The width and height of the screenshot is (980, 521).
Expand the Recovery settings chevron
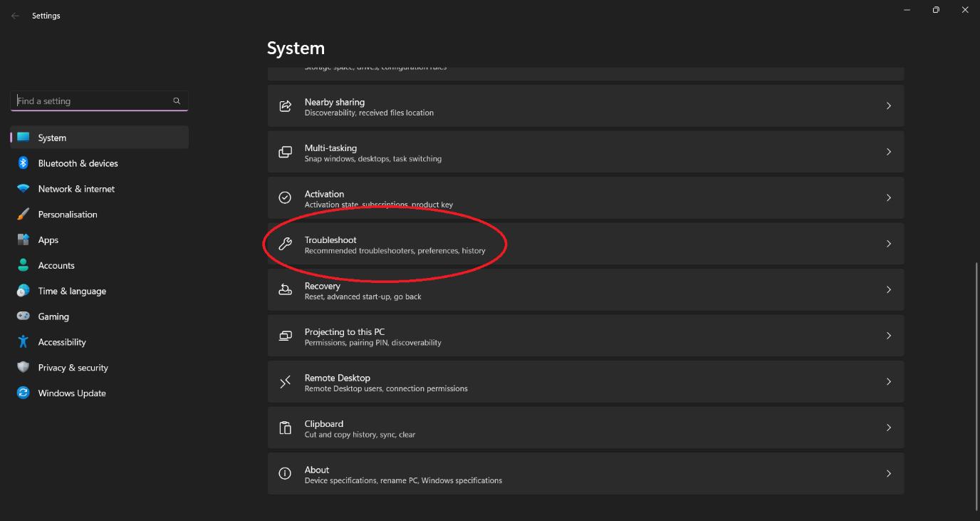(889, 289)
